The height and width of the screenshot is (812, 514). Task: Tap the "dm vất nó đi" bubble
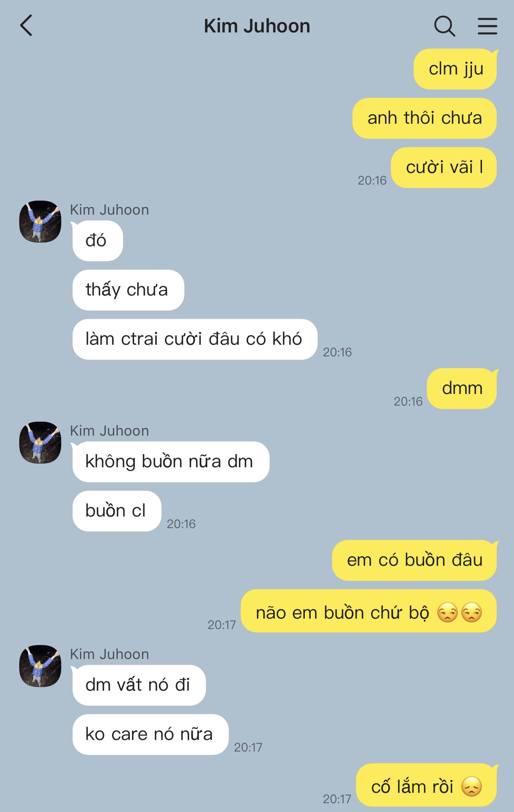[138, 685]
